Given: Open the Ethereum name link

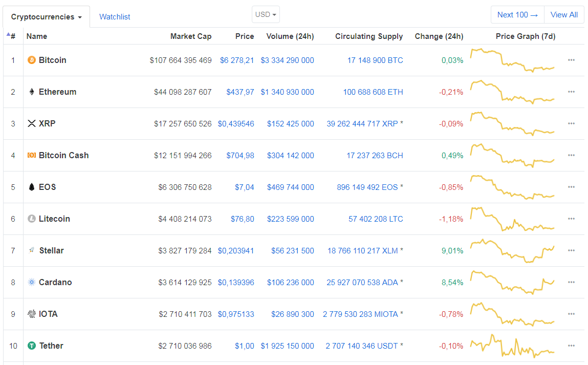Looking at the screenshot, I should 57,92.
